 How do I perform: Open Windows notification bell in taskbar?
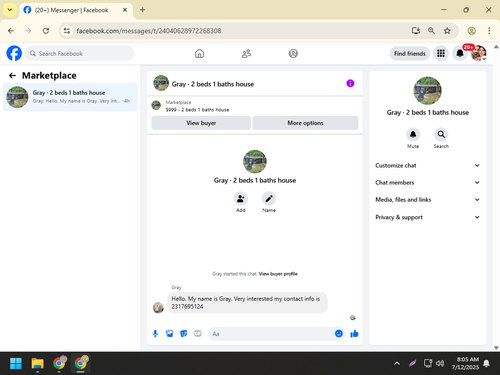click(486, 363)
